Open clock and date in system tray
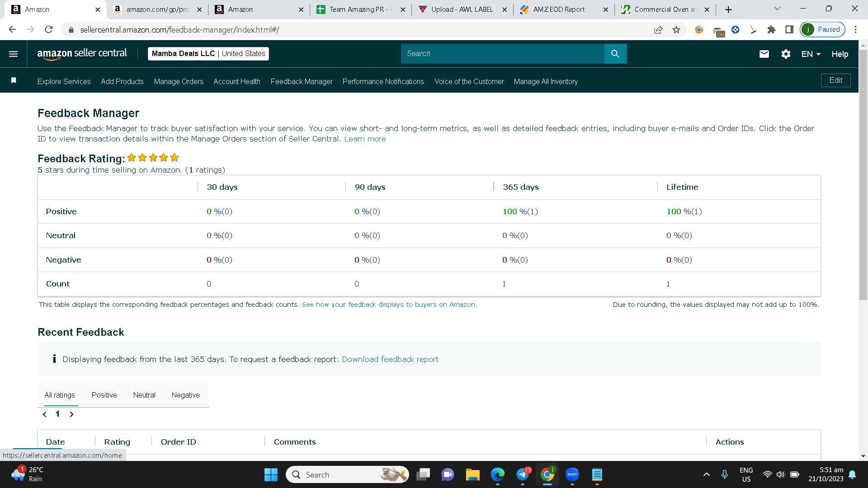Image resolution: width=868 pixels, height=488 pixels. [826, 474]
